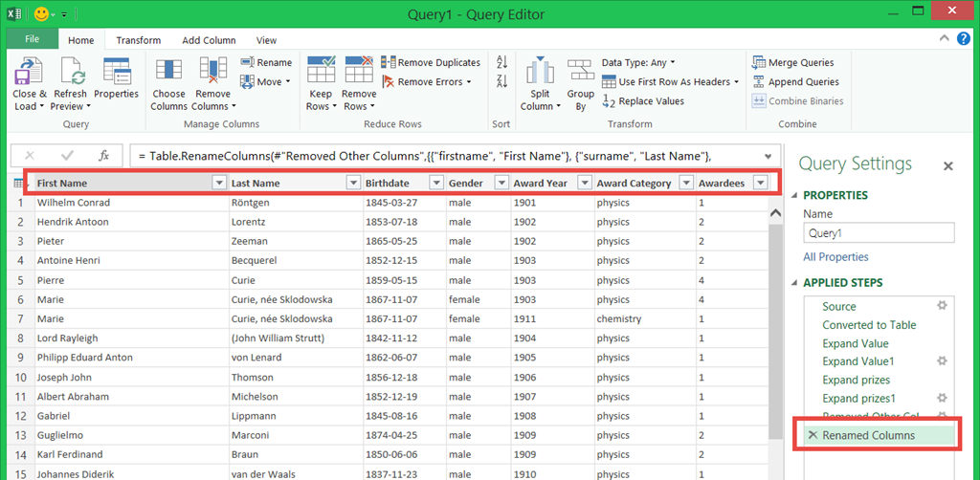The image size is (980, 480).
Task: Open Properties from the Query group
Action: (x=116, y=73)
